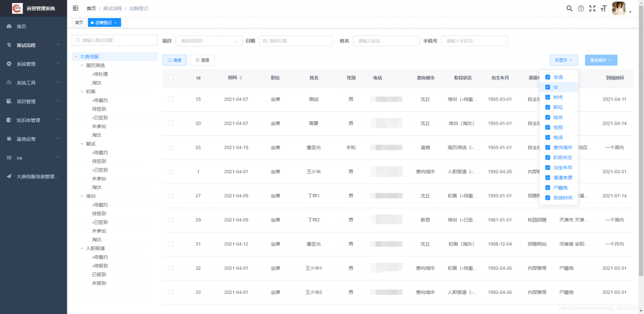Tick the table header select-all checkbox

pyautogui.click(x=171, y=77)
